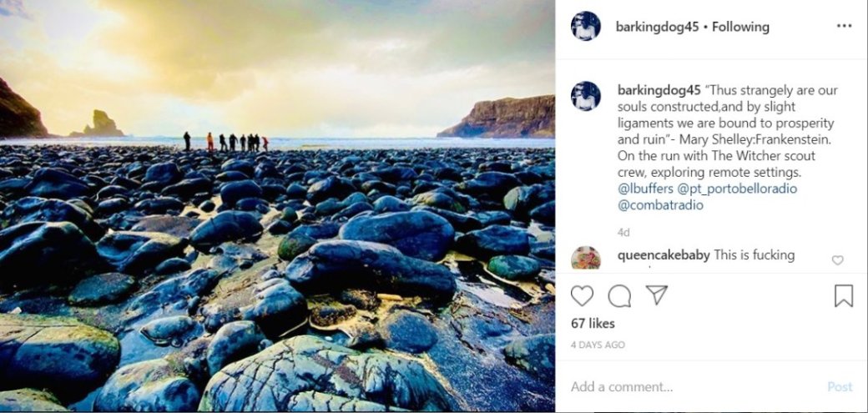Save post with the bookmark icon
Screen dimensions: 868x413
[x=844, y=295]
